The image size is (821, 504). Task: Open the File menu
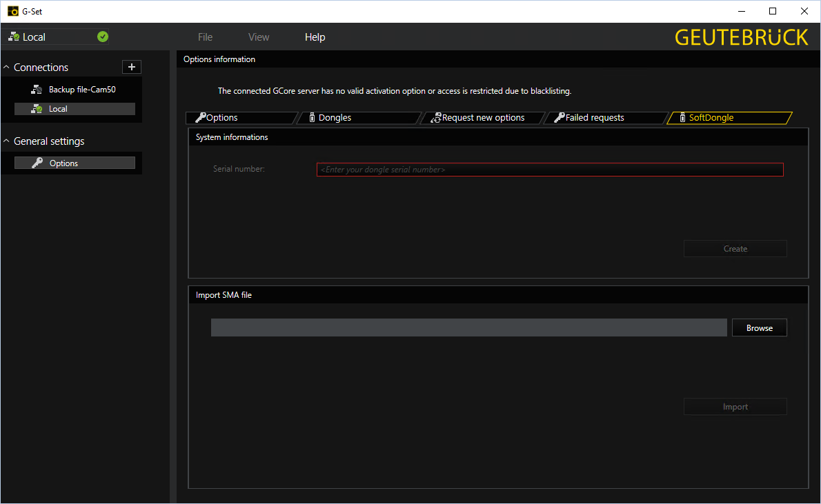(x=205, y=37)
